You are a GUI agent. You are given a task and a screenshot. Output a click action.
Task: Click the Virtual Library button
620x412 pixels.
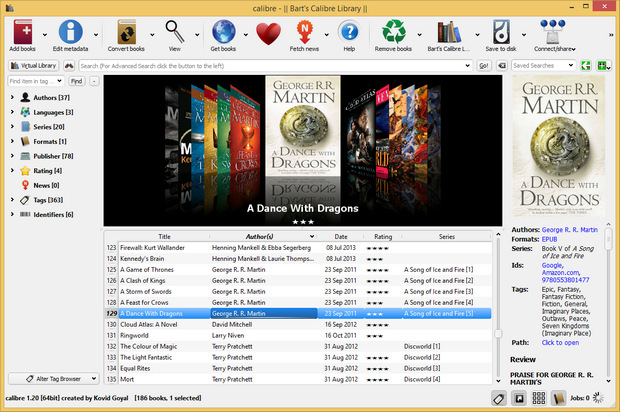(34, 66)
